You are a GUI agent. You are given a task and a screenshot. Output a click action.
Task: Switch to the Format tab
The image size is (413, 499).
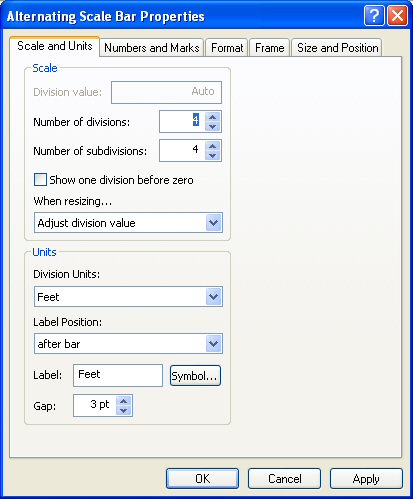227,48
